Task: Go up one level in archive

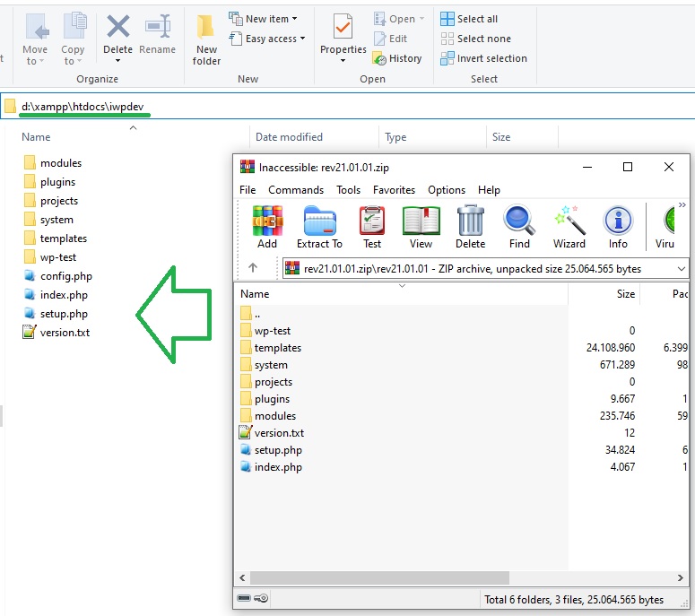Action: (x=253, y=268)
